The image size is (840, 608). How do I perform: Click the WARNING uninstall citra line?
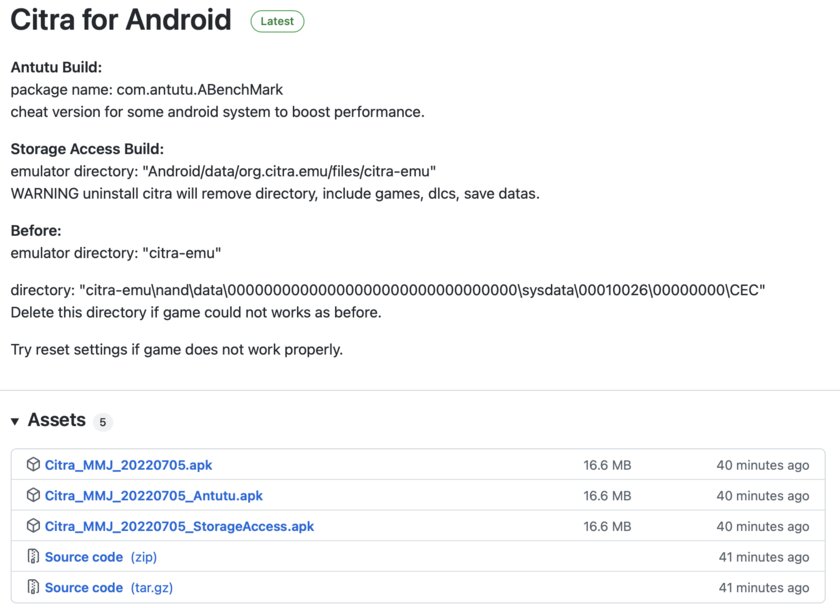tap(275, 193)
